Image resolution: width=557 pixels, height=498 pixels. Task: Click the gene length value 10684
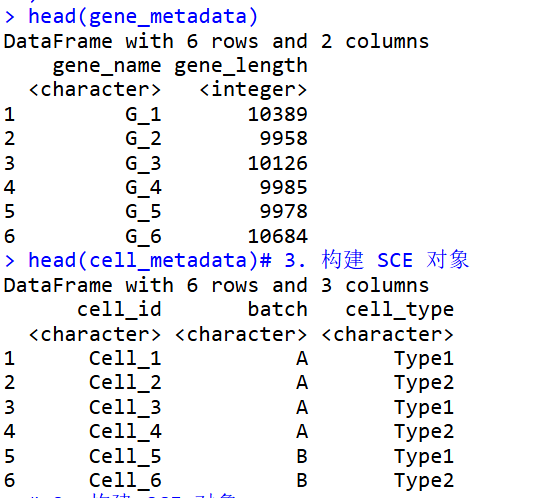pos(278,237)
